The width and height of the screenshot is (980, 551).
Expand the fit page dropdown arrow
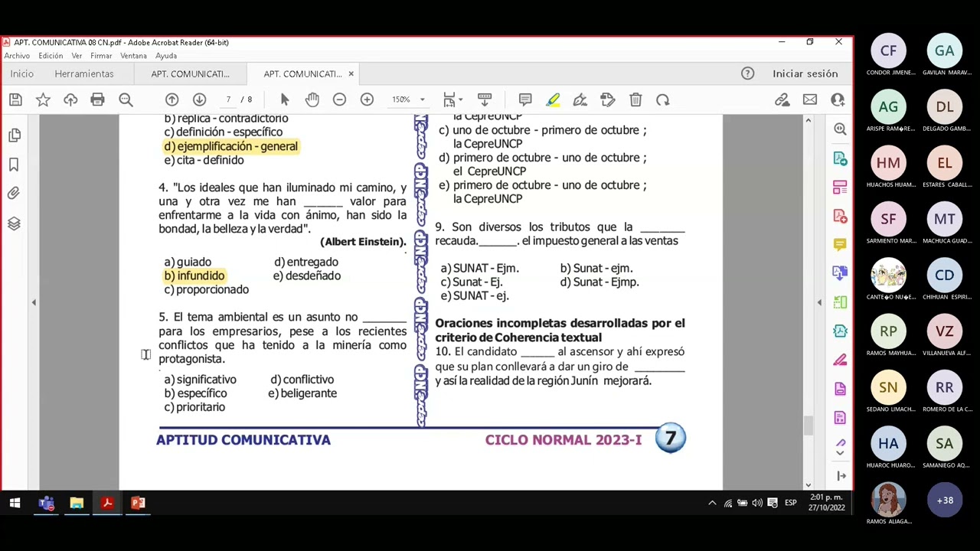click(x=462, y=100)
